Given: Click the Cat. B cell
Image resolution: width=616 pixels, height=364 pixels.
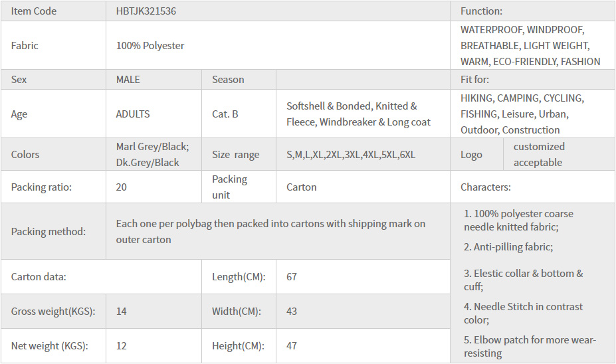Looking at the screenshot, I should coord(225,114).
